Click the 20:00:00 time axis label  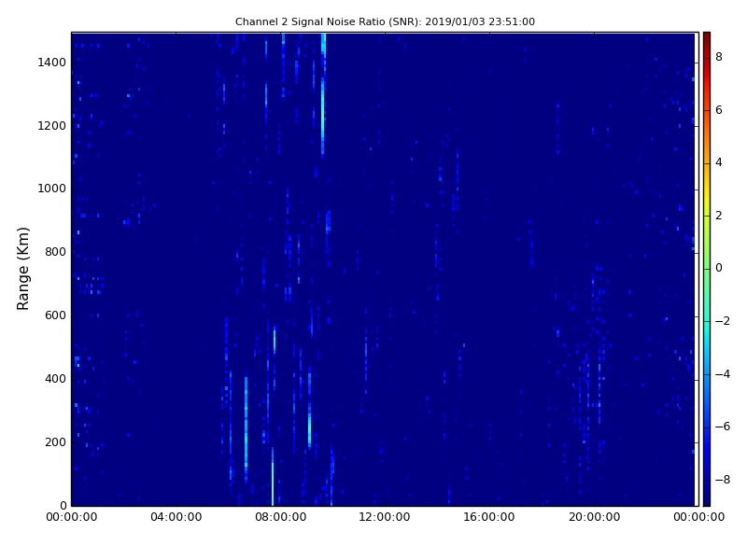click(594, 517)
